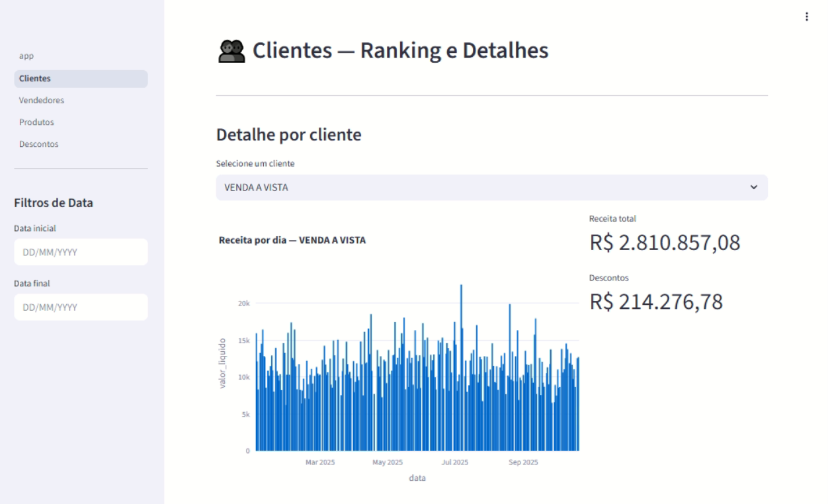Expand the VENDA A VISTA dropdown via its chevron
828x504 pixels.
(x=754, y=187)
